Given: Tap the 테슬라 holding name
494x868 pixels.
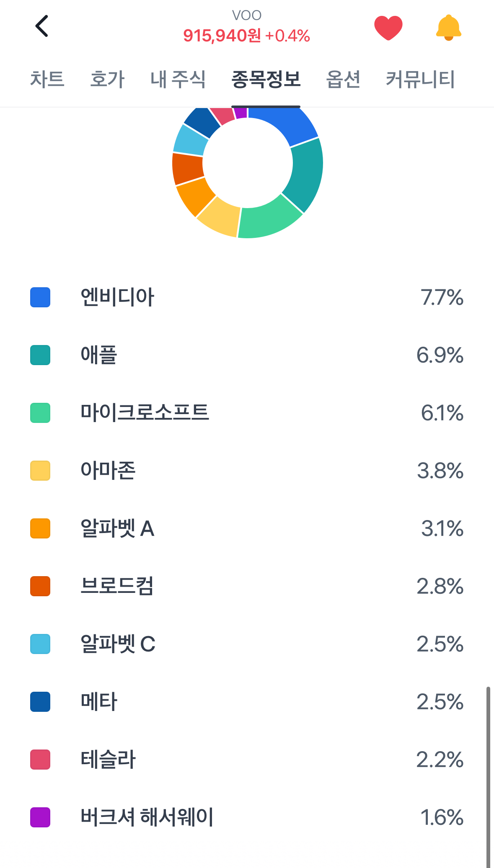Looking at the screenshot, I should point(108,760).
